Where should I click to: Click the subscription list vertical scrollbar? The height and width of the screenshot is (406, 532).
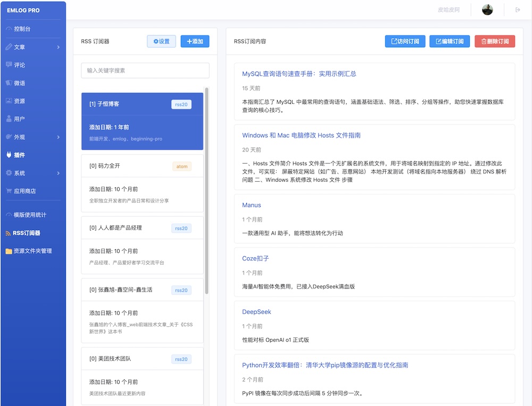(x=207, y=191)
